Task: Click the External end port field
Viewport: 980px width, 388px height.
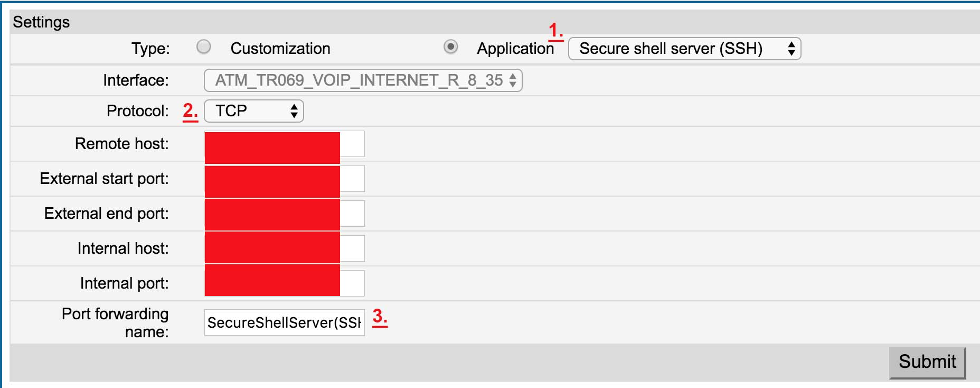Action: (285, 214)
